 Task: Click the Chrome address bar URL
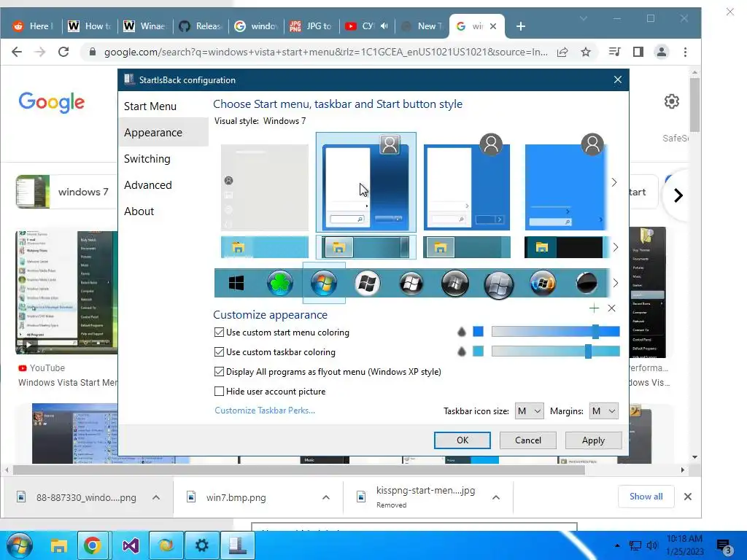pos(326,52)
